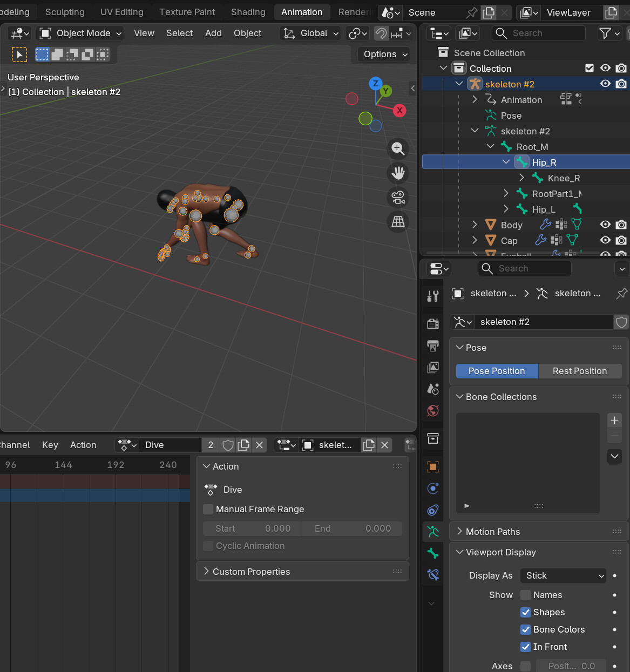Viewport: 630px width, 672px height.
Task: Choose the box select mode icon
Action: tap(43, 54)
